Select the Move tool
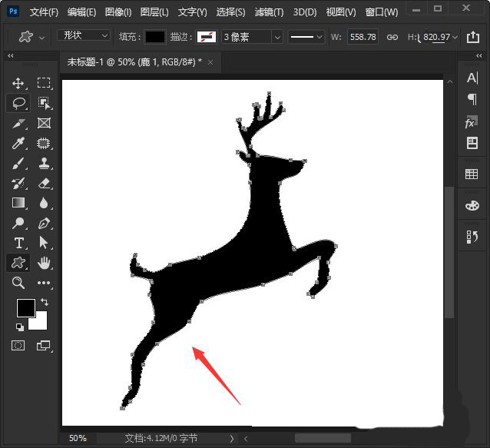Screen dimensions: 490x448 click(x=18, y=83)
